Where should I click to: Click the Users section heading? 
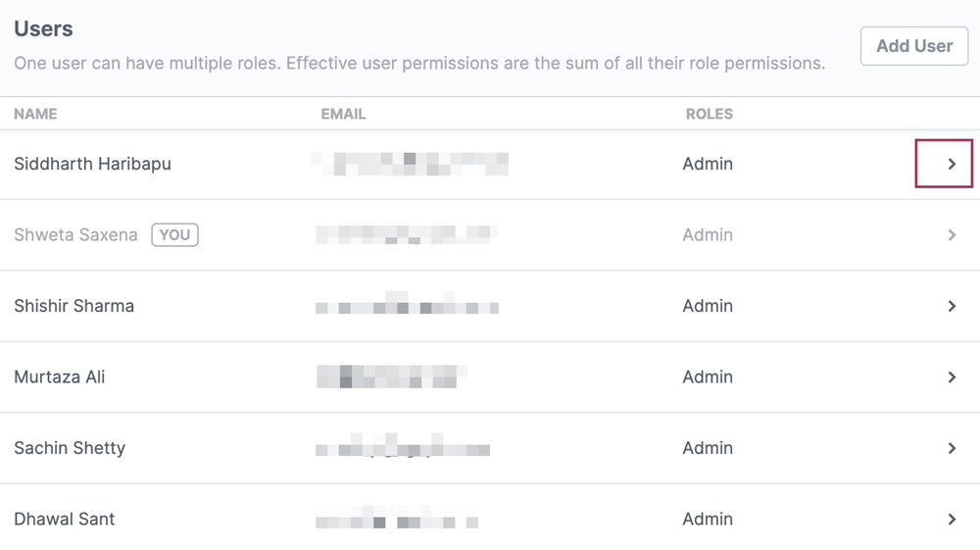(43, 28)
